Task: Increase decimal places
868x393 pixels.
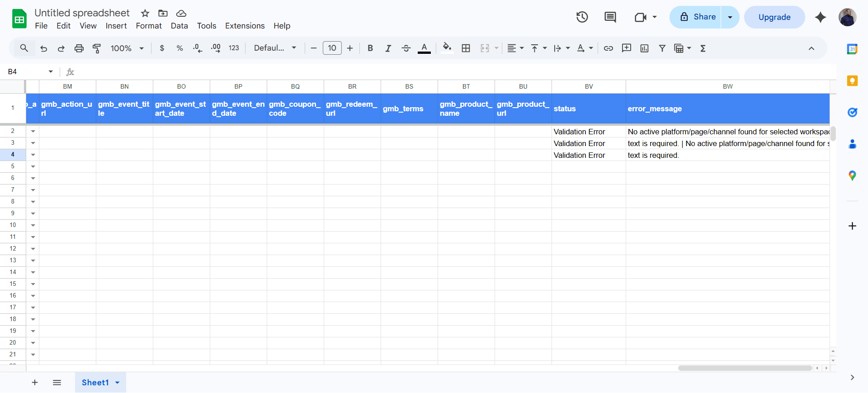Action: pyautogui.click(x=216, y=48)
